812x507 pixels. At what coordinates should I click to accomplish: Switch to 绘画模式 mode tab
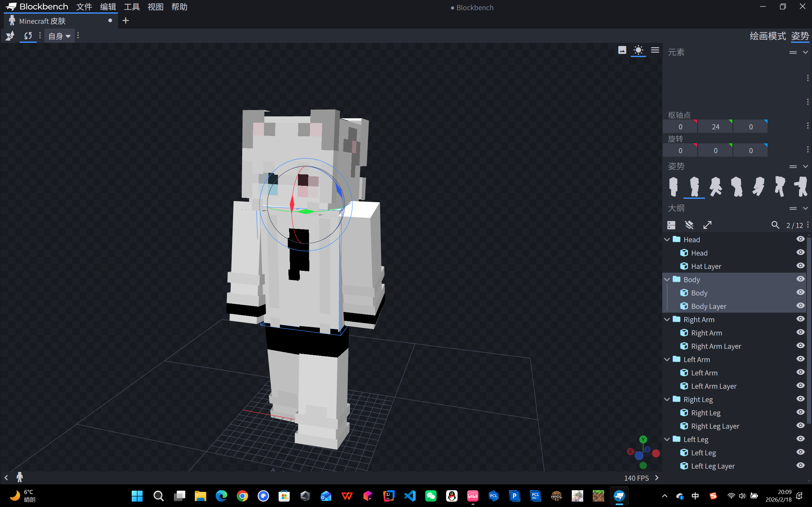pos(767,36)
